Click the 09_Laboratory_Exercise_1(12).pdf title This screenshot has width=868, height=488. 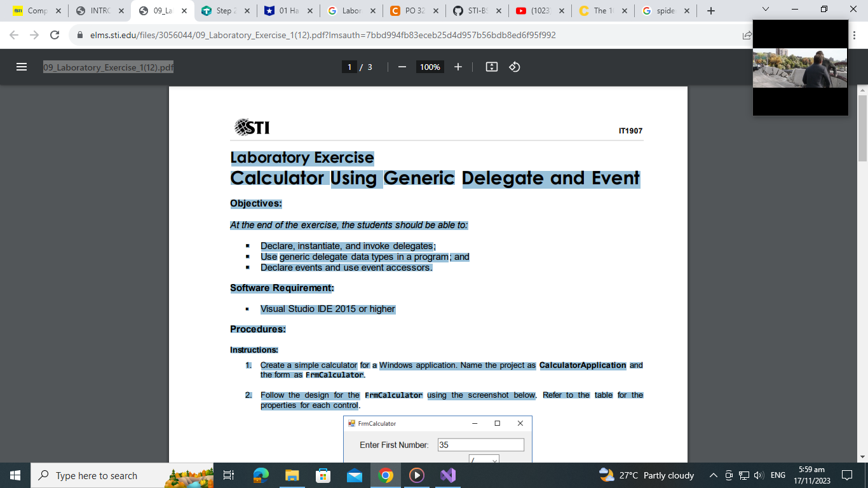(109, 67)
